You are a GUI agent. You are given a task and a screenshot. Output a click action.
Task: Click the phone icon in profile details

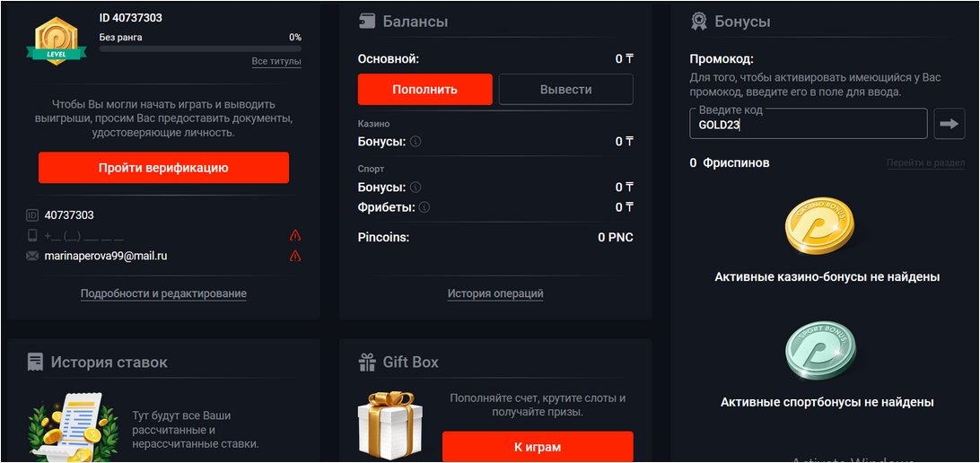pos(32,236)
